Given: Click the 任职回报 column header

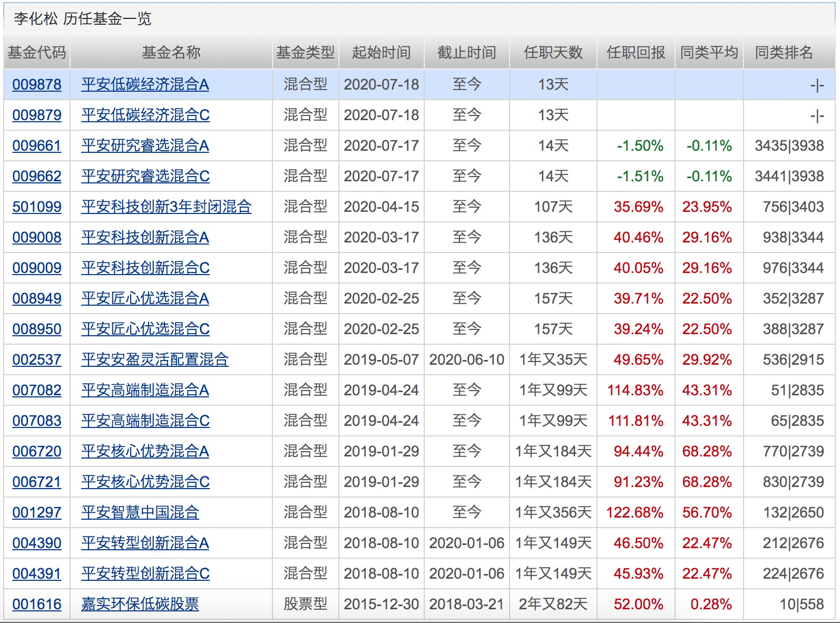Looking at the screenshot, I should click(x=636, y=53).
